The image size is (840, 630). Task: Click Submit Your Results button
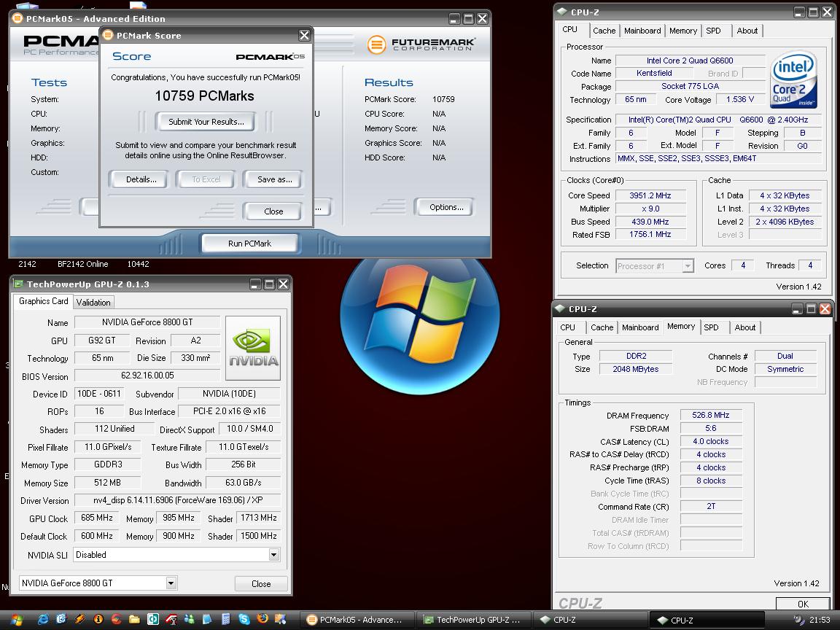tap(206, 122)
